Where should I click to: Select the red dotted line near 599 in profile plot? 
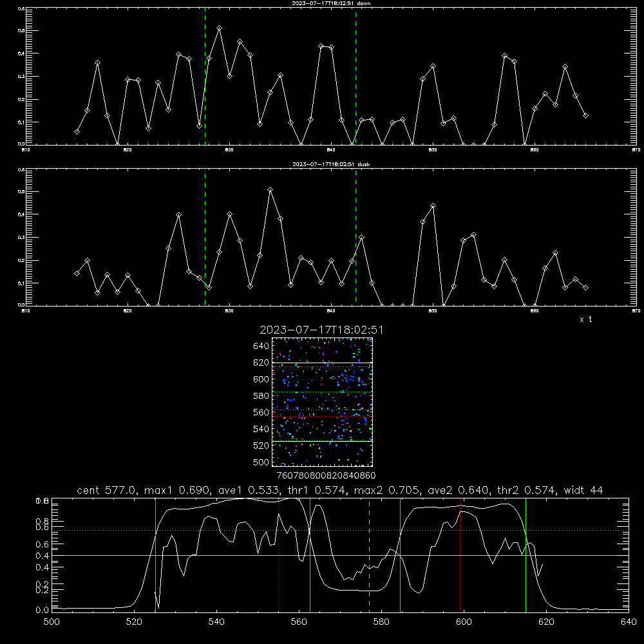coord(460,554)
